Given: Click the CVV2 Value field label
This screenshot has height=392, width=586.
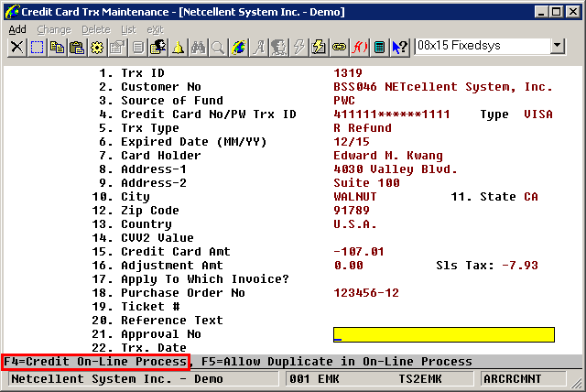Looking at the screenshot, I should [x=157, y=238].
